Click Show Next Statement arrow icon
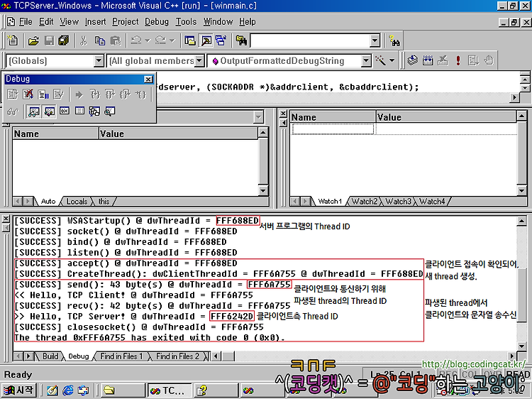 click(x=79, y=94)
